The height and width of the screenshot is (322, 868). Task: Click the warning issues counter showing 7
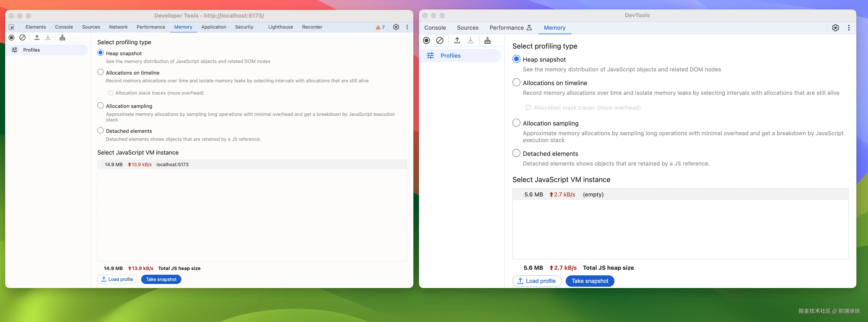(380, 27)
